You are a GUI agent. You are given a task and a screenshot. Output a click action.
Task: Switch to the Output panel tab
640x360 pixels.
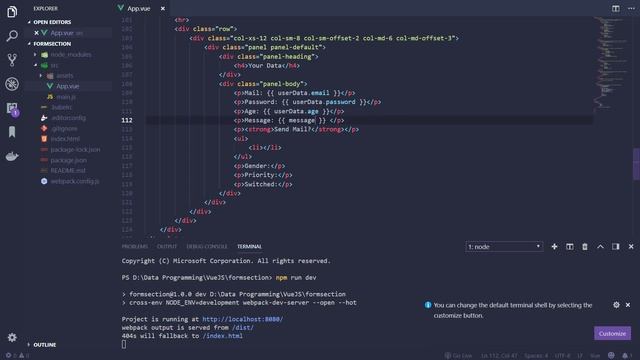(x=167, y=247)
